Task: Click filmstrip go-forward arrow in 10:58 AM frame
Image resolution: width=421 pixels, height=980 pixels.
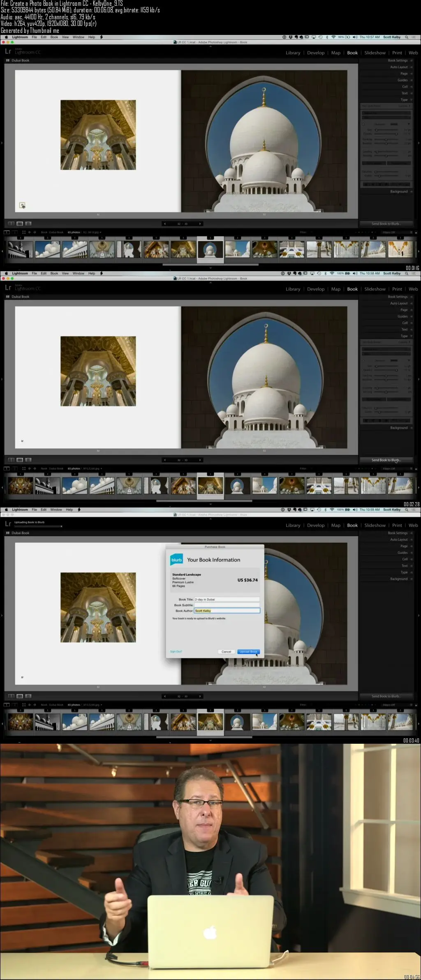Action: [x=35, y=468]
